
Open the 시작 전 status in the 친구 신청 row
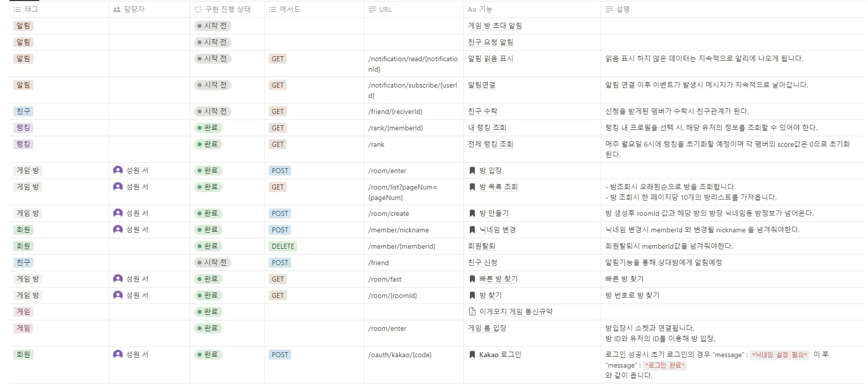213,263
